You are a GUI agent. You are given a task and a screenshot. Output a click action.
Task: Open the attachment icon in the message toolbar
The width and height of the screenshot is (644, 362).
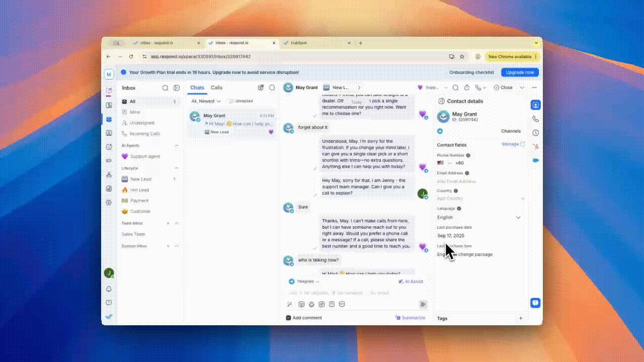pyautogui.click(x=300, y=304)
